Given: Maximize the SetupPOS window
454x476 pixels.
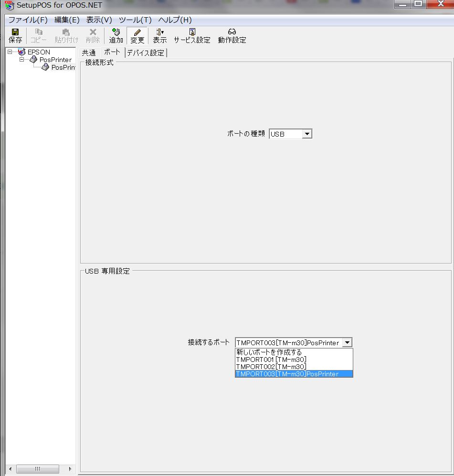Looking at the screenshot, I should [x=419, y=4].
